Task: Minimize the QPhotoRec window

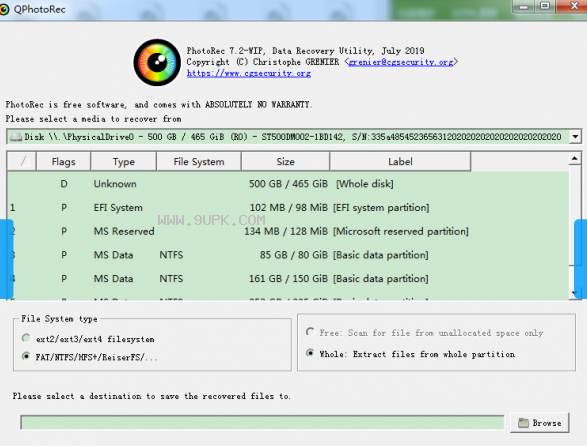Action: pos(523,6)
